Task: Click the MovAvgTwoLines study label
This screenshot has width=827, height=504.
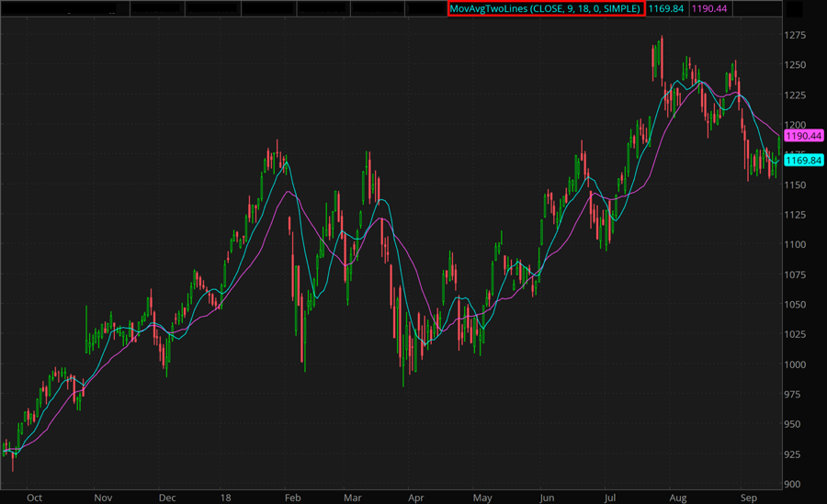Action: pyautogui.click(x=545, y=8)
